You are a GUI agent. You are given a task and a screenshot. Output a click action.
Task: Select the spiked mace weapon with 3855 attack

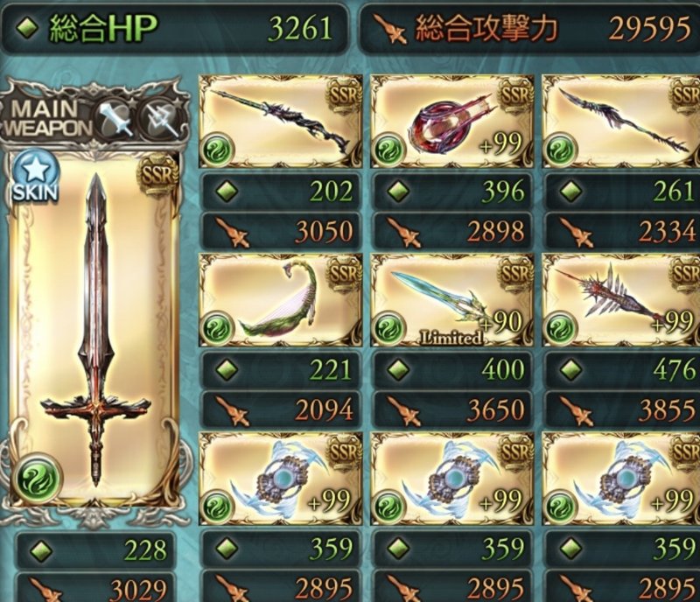point(621,300)
